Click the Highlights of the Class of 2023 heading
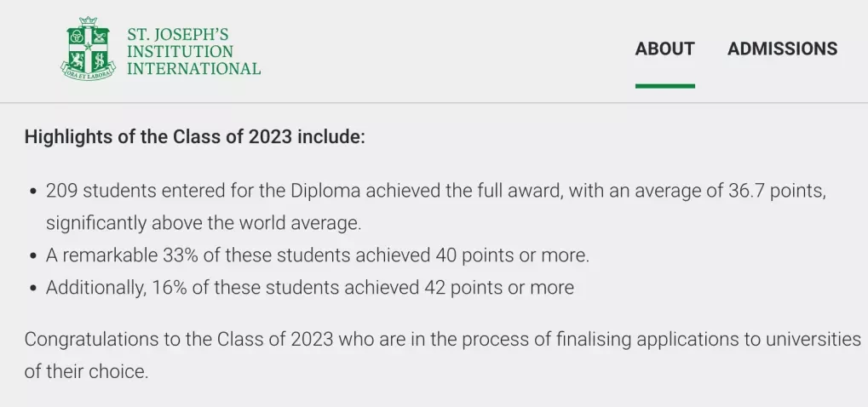Image resolution: width=868 pixels, height=407 pixels. pyautogui.click(x=195, y=136)
